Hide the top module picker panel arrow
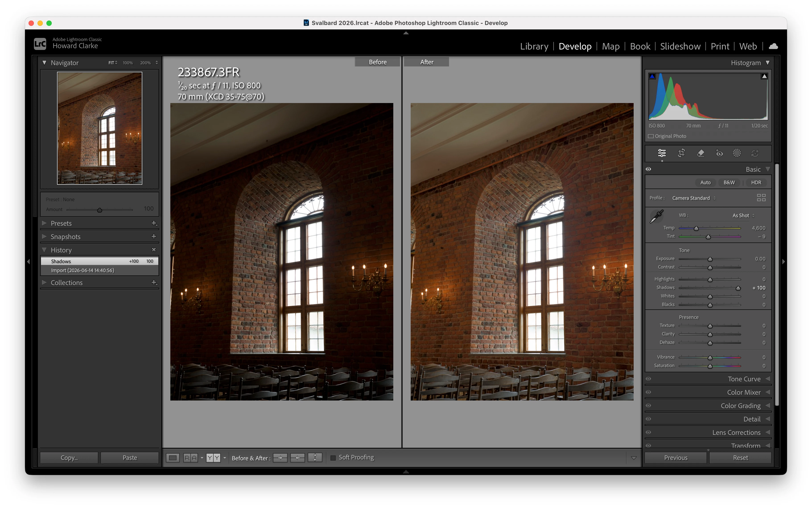This screenshot has height=508, width=812. coord(406,33)
